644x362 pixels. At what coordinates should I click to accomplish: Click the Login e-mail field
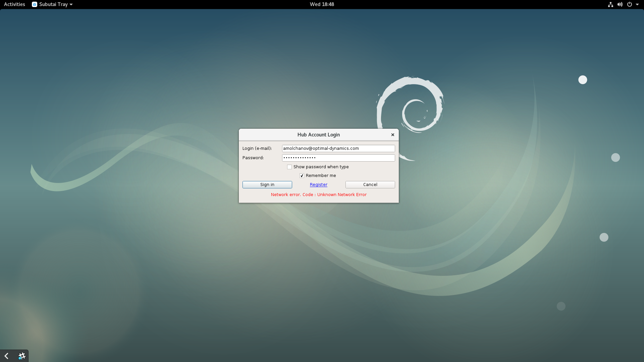pos(338,148)
